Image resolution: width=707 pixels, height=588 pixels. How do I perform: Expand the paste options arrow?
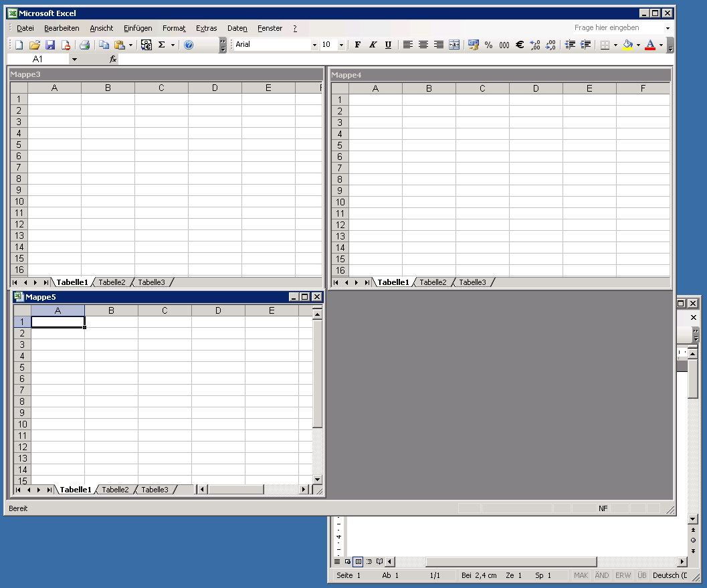click(x=130, y=45)
